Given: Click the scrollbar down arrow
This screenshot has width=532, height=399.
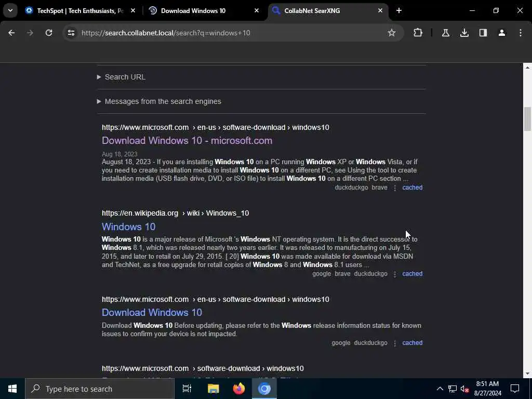Looking at the screenshot, I should 527,374.
